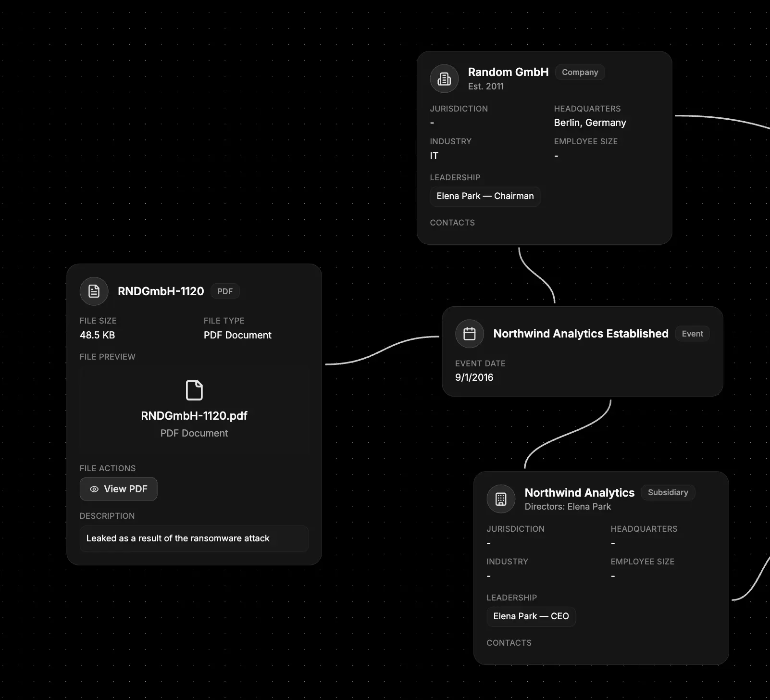770x700 pixels.
Task: Open the View PDF action
Action: pyautogui.click(x=118, y=489)
